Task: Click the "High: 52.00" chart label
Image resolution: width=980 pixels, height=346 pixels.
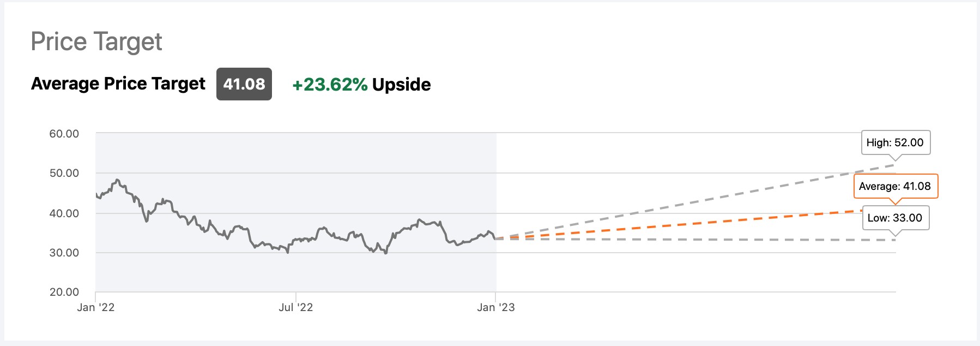Action: coord(895,142)
